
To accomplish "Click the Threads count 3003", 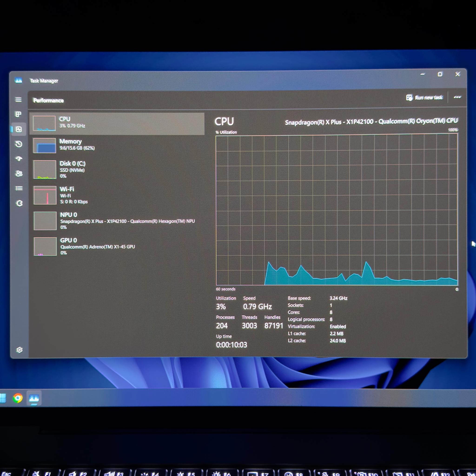I will tap(249, 326).
